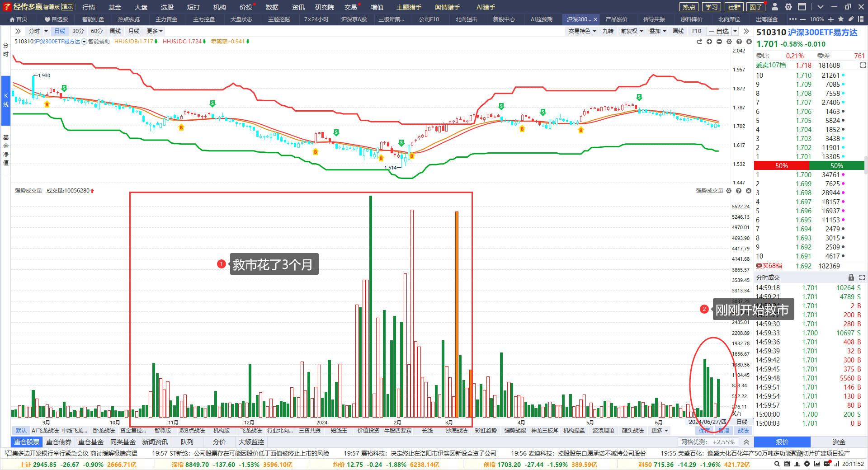Open the 自选 dropdown arrow
The width and height of the screenshot is (868, 470).
click(x=735, y=31)
